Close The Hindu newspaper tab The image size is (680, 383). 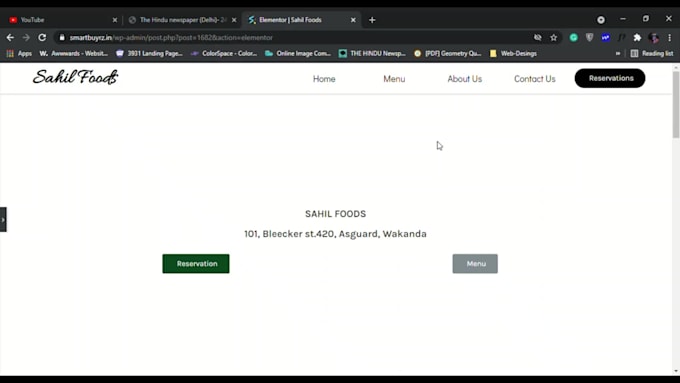point(234,20)
